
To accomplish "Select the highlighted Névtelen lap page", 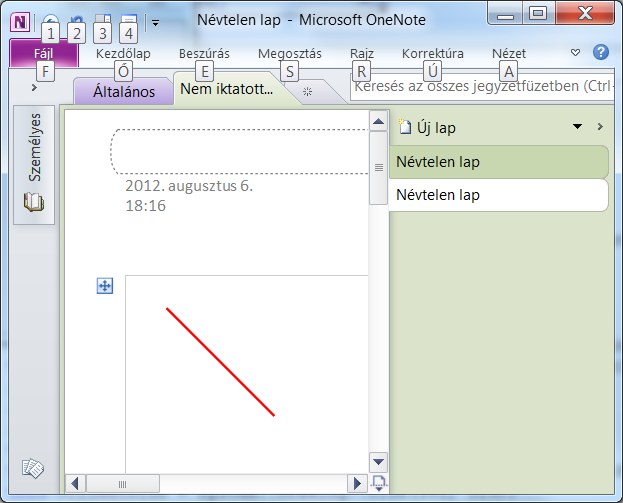I will pos(499,162).
